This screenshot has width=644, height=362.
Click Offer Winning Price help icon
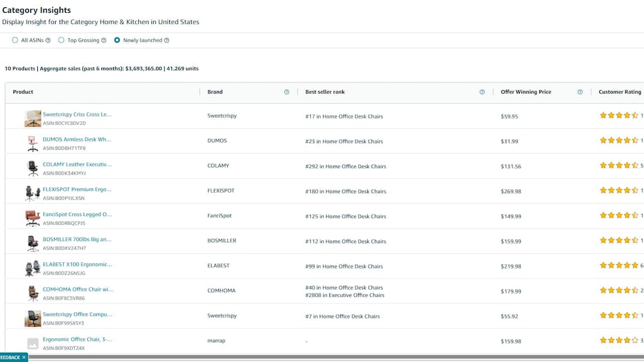580,92
